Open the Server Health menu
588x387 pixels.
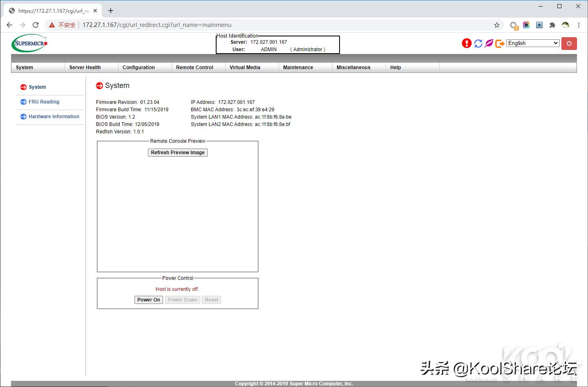pos(92,67)
